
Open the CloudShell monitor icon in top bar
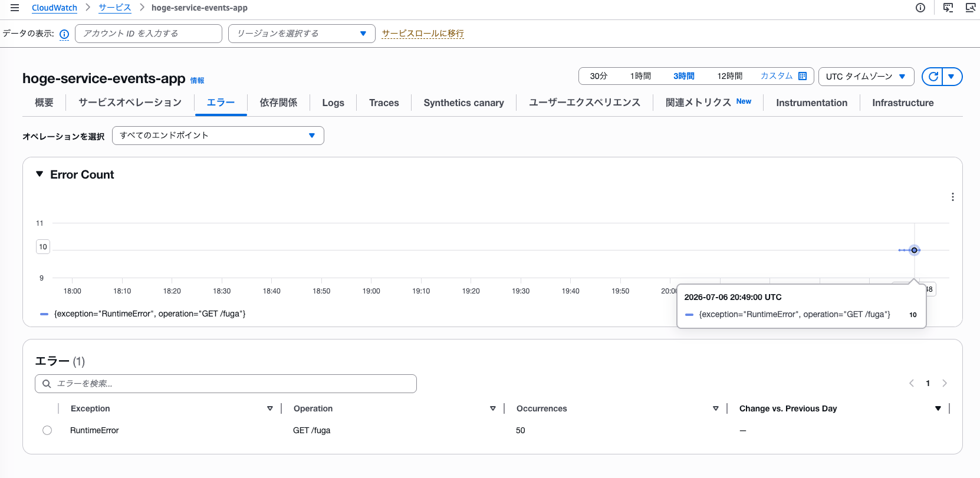click(948, 8)
